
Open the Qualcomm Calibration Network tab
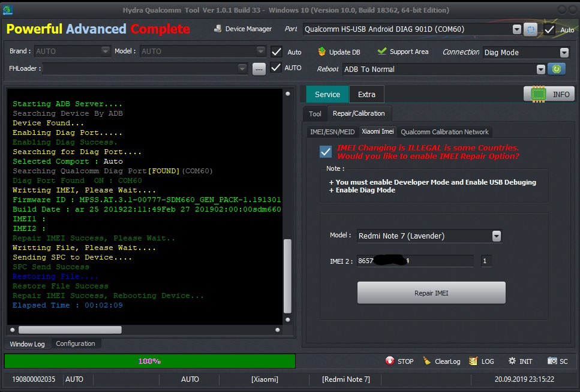(444, 132)
